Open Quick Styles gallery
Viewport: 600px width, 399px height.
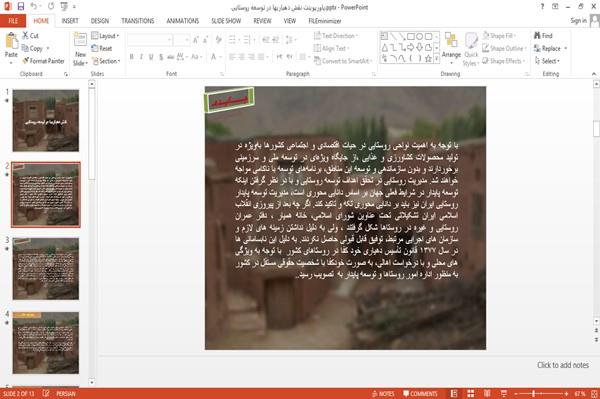tap(471, 49)
